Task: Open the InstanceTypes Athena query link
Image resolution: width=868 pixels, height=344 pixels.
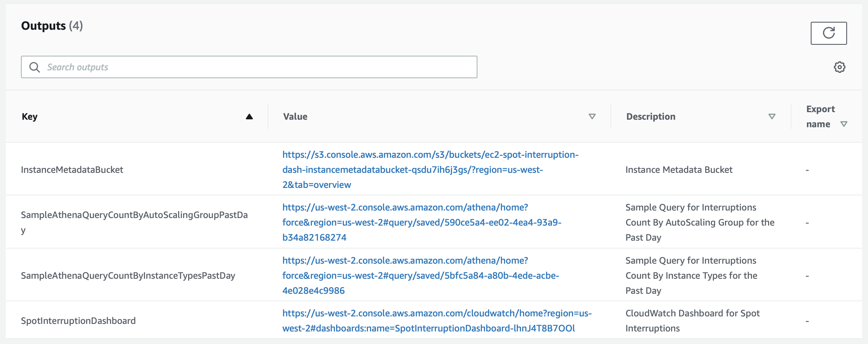Action: 421,275
